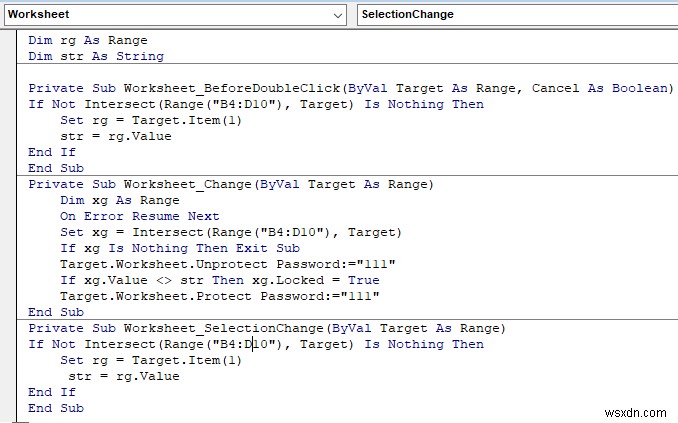Click the Target.Worksheet.Unprotect Password line
Screen dimensions: 678x423
coord(228,264)
